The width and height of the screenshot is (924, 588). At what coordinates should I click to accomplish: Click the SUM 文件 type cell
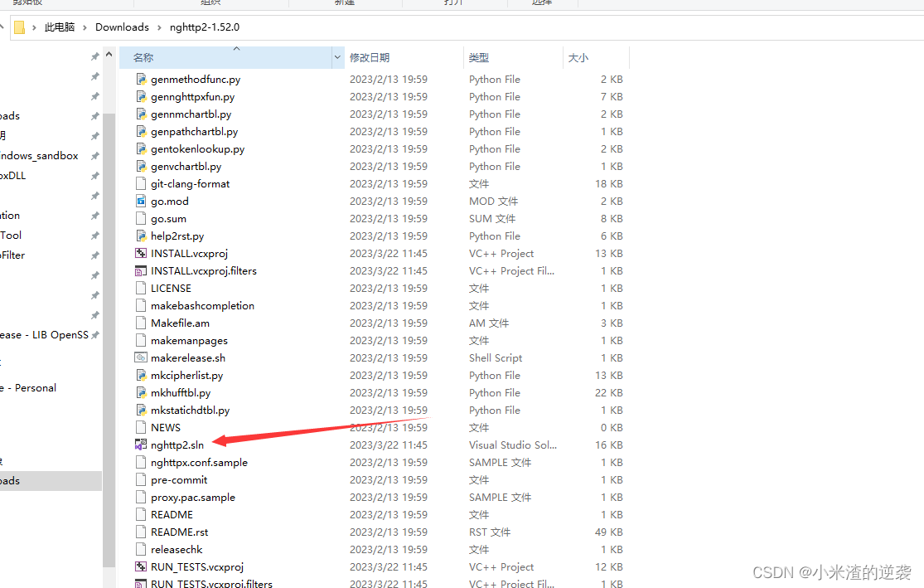pyautogui.click(x=492, y=219)
